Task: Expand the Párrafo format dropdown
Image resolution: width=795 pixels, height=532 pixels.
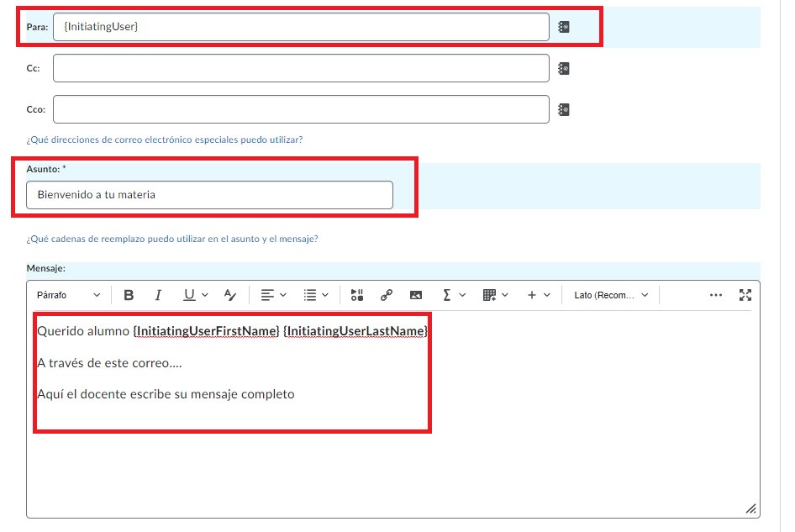Action: pyautogui.click(x=68, y=295)
